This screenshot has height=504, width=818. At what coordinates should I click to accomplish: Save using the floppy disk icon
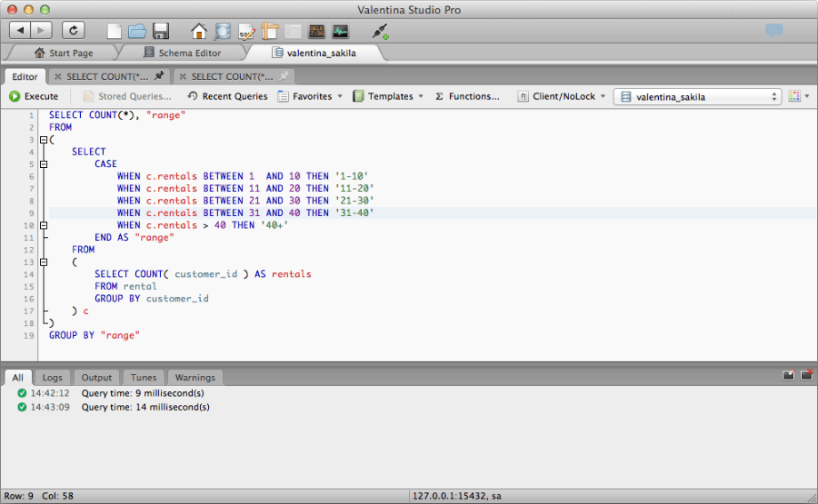click(x=161, y=31)
